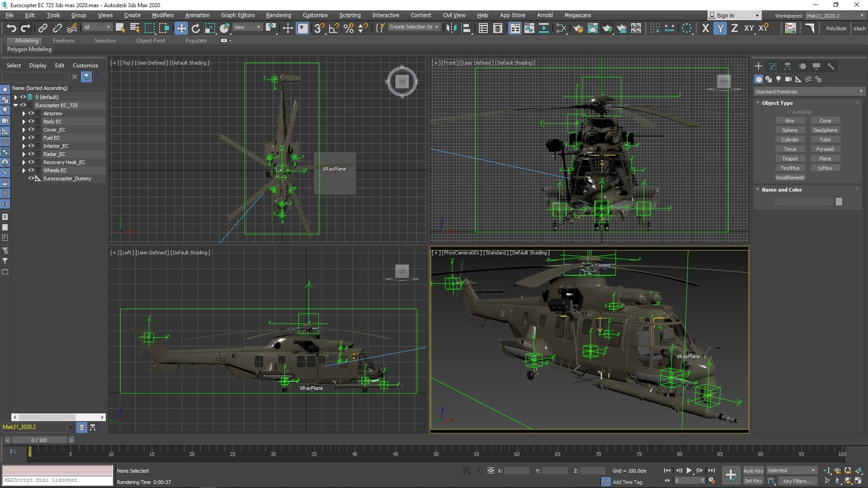
Task: Toggle visibility of Fuel EC
Action: (x=31, y=138)
